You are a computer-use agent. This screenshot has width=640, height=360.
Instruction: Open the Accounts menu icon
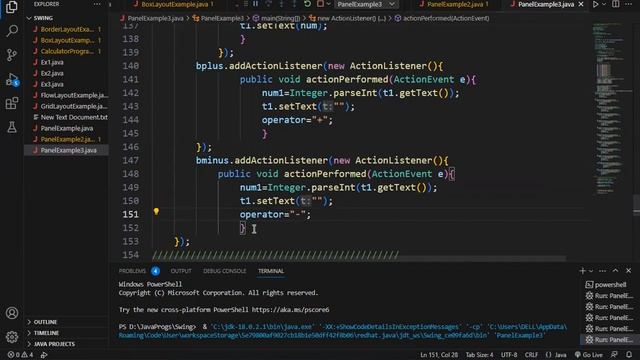tap(12, 313)
